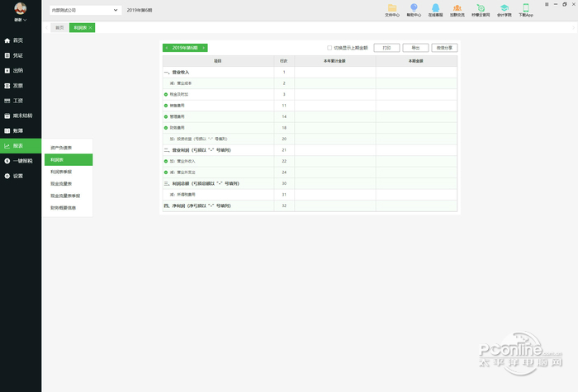Click the 四、净利润 row label
The image size is (578, 392).
(197, 206)
